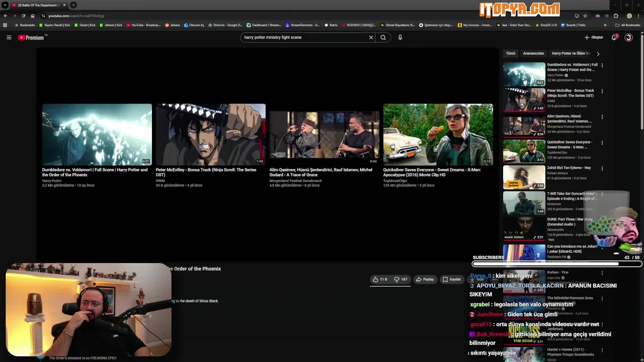This screenshot has height=362, width=644.
Task: Open the browser extensions puzzle icon
Action: pyautogui.click(x=616, y=16)
